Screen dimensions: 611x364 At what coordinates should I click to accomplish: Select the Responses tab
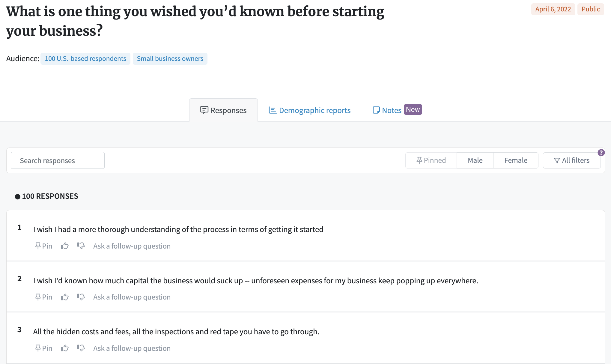223,110
